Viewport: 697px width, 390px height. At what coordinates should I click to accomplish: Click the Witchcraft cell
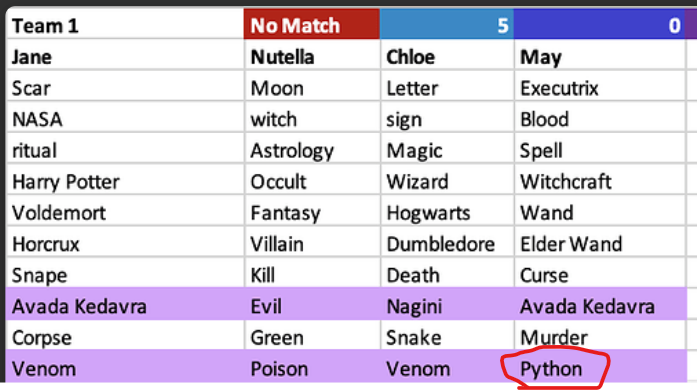tap(600, 181)
